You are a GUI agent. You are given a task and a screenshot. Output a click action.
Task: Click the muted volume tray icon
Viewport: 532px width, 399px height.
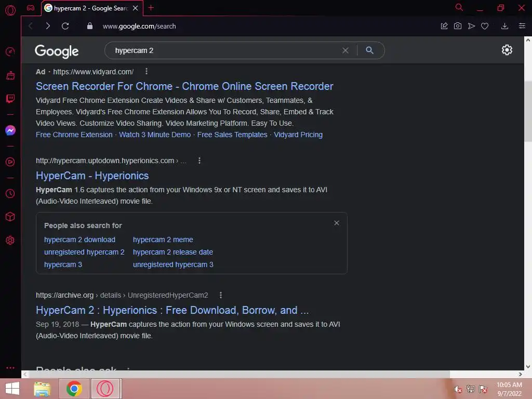pyautogui.click(x=458, y=389)
